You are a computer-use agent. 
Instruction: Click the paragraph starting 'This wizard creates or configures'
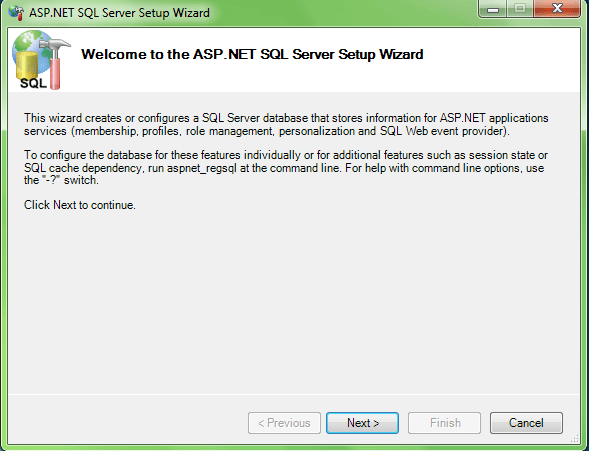pos(286,124)
